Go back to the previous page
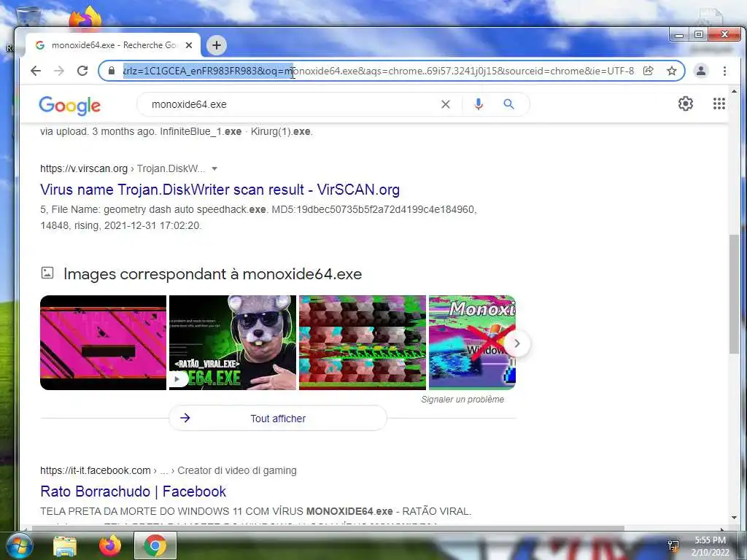Image resolution: width=747 pixels, height=560 pixels. [36, 71]
